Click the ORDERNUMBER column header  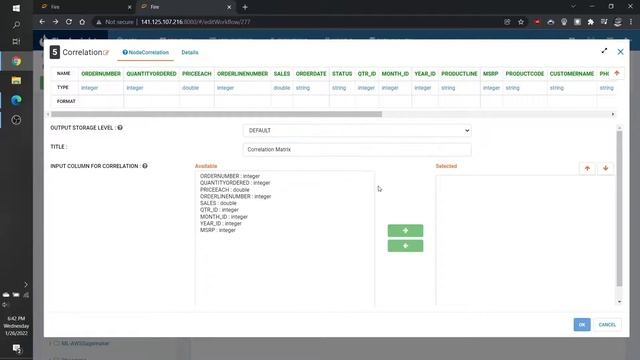(x=101, y=74)
